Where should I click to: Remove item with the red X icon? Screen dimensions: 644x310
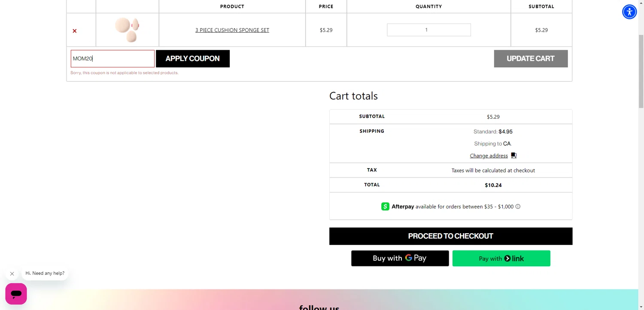75,31
